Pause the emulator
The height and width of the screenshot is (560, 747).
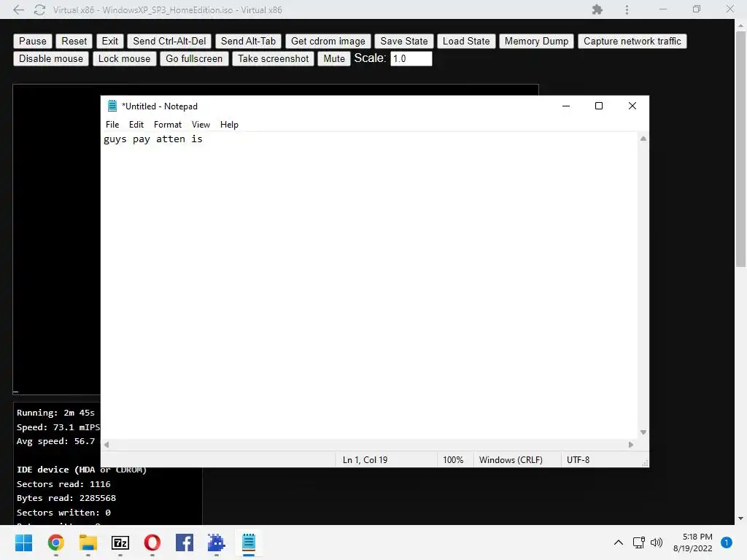point(32,41)
